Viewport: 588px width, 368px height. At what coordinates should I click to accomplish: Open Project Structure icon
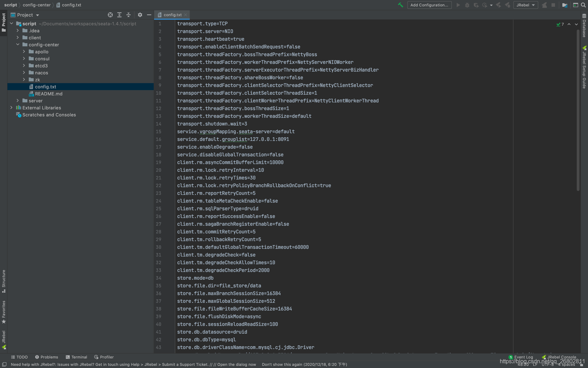click(565, 5)
